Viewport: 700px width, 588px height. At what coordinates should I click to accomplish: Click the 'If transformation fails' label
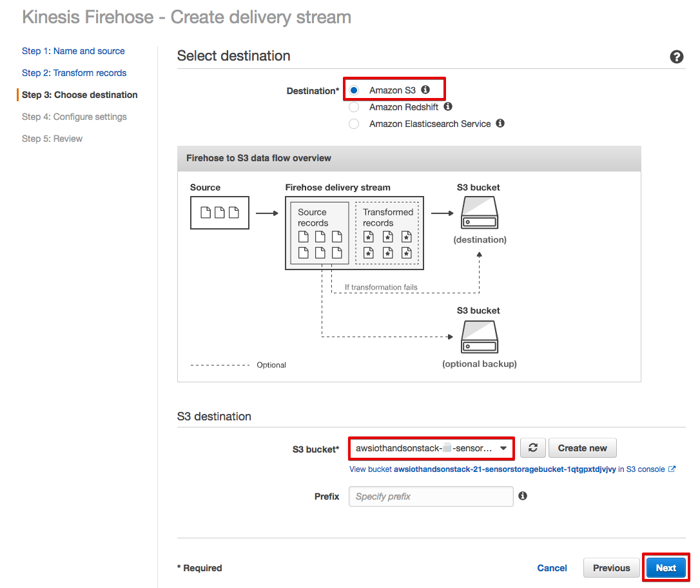click(381, 287)
